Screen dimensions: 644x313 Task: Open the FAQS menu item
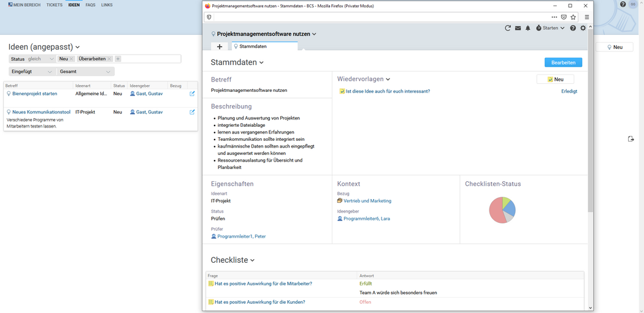coord(90,5)
